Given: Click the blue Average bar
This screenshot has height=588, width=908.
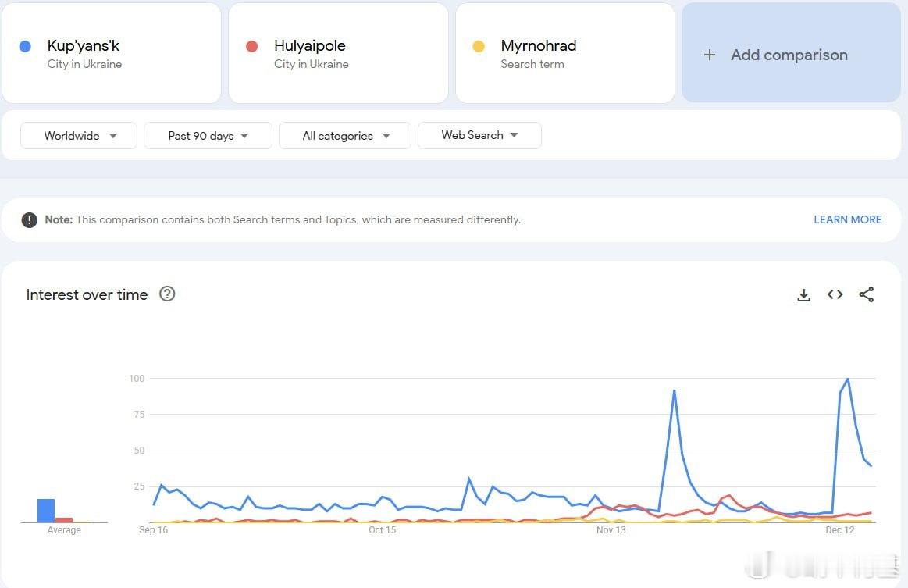Looking at the screenshot, I should (x=46, y=511).
